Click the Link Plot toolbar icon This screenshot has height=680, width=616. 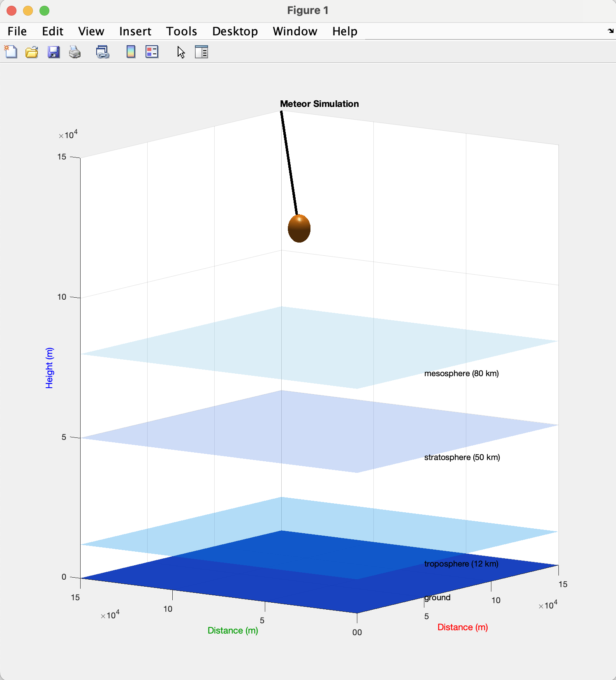click(102, 52)
